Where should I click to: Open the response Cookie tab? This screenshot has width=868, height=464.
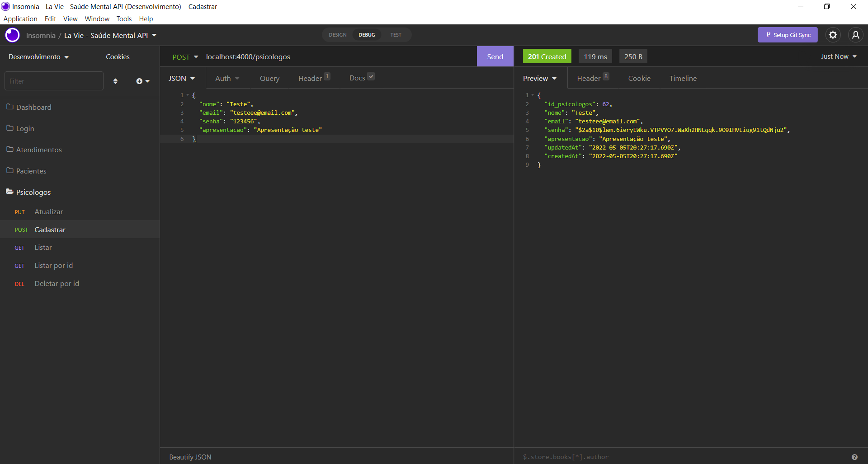[639, 78]
